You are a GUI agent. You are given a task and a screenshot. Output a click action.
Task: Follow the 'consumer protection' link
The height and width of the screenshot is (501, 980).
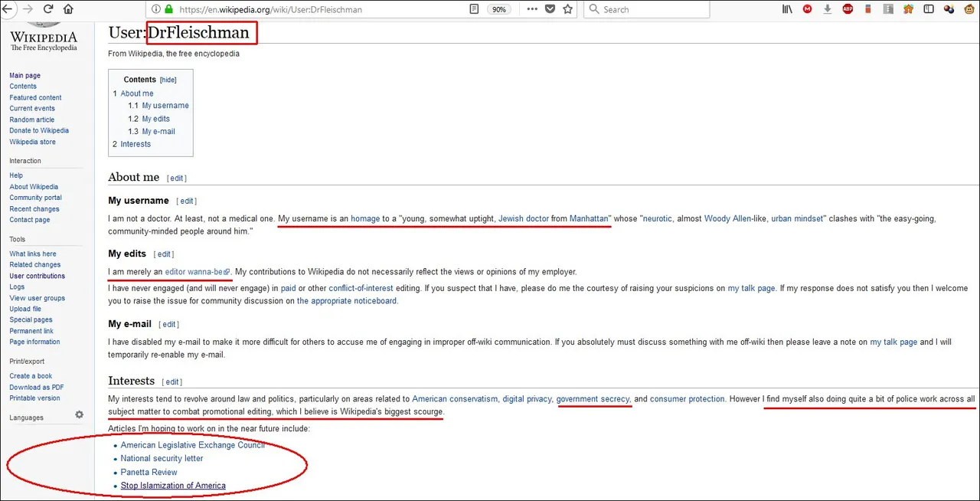[687, 399]
